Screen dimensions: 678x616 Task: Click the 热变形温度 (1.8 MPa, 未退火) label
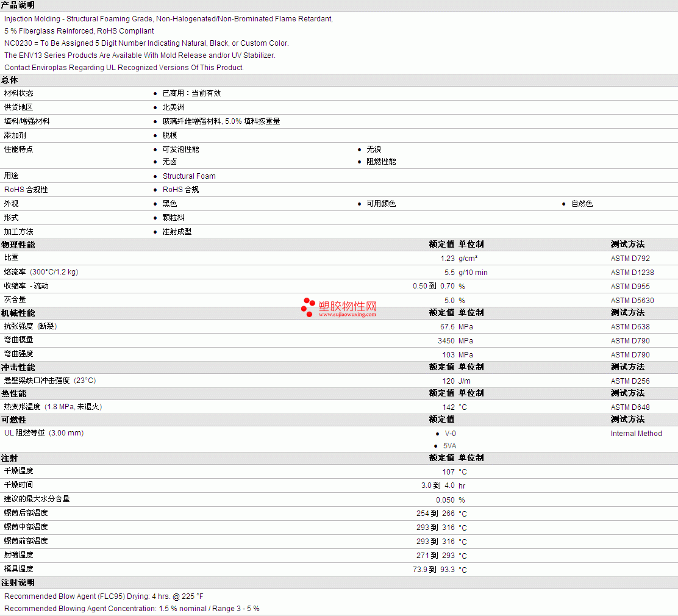(53, 407)
